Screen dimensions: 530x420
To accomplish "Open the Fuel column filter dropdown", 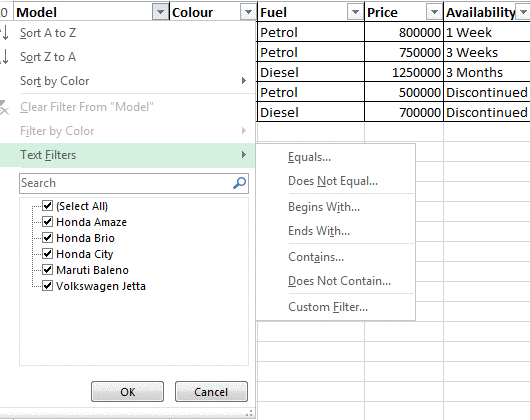I will [x=355, y=13].
